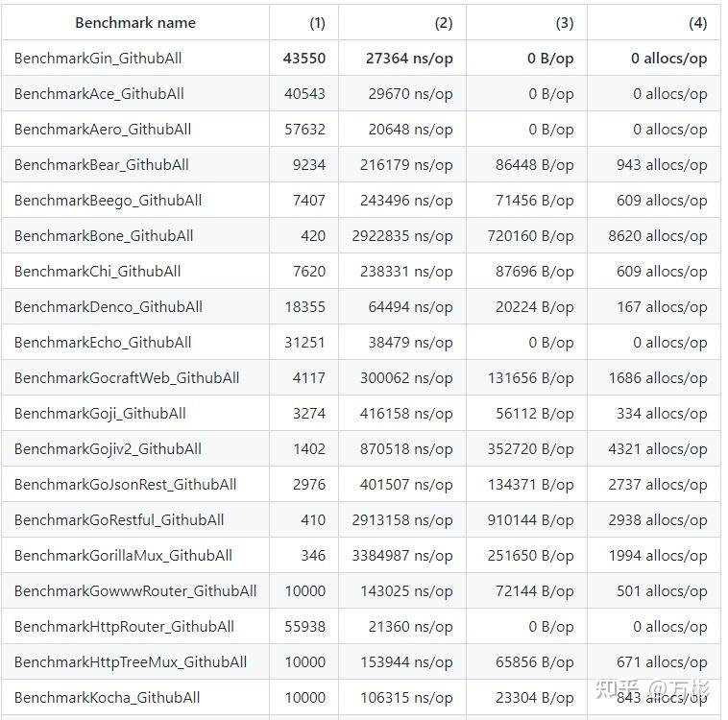Select the BenchmarkEcho_GithubAll name
Image resolution: width=728 pixels, height=720 pixels.
coord(103,342)
